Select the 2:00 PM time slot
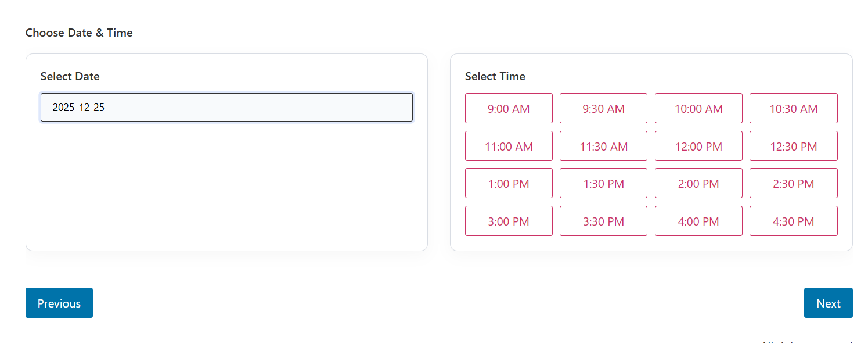The width and height of the screenshot is (868, 343). [698, 183]
